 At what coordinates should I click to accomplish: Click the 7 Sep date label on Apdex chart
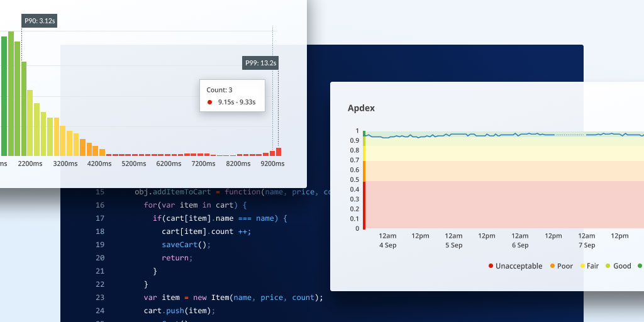coord(587,245)
